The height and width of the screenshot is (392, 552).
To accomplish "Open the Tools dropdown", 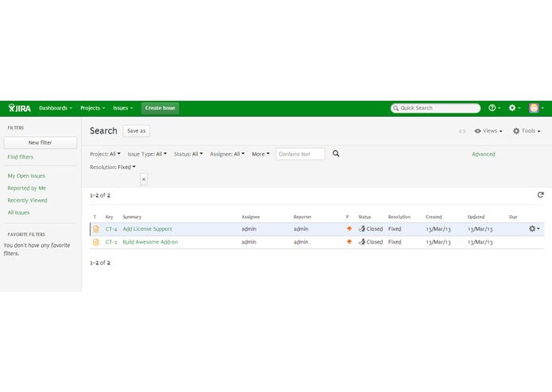I will (527, 131).
